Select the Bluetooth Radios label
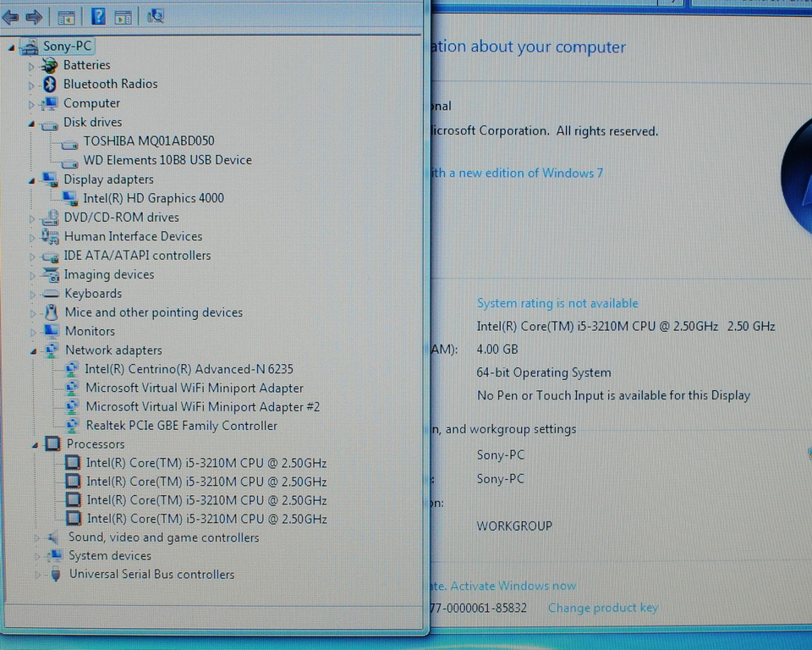The image size is (812, 650). (110, 84)
